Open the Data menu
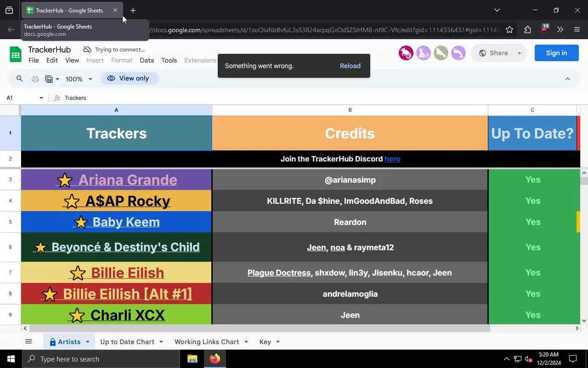Image resolution: width=588 pixels, height=368 pixels. 147,60
